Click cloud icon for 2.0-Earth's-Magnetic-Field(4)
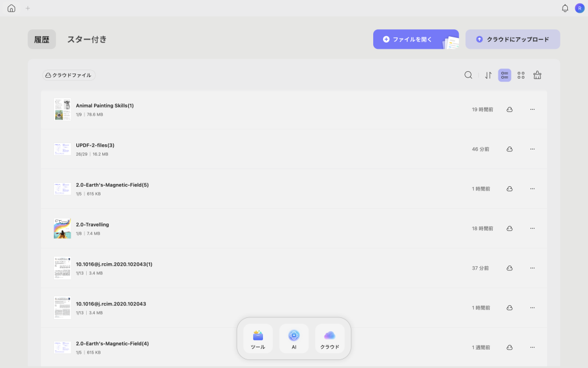Screen dimensions: 588x368 coord(509,347)
